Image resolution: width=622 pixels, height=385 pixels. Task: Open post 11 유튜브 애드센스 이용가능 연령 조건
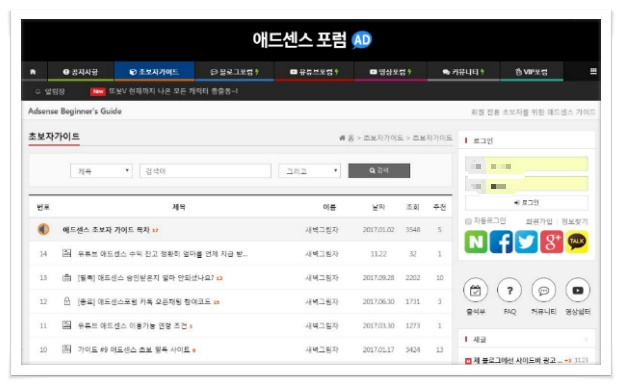click(132, 326)
